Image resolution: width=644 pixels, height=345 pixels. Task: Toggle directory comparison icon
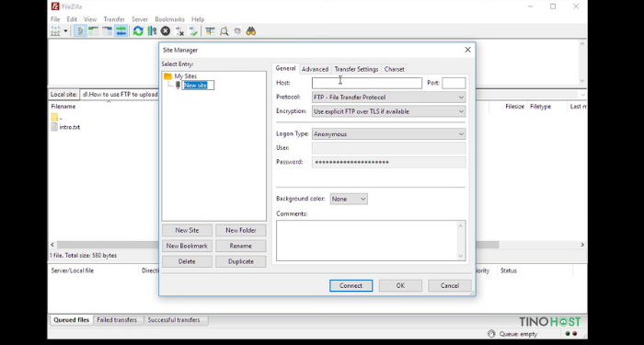click(224, 31)
